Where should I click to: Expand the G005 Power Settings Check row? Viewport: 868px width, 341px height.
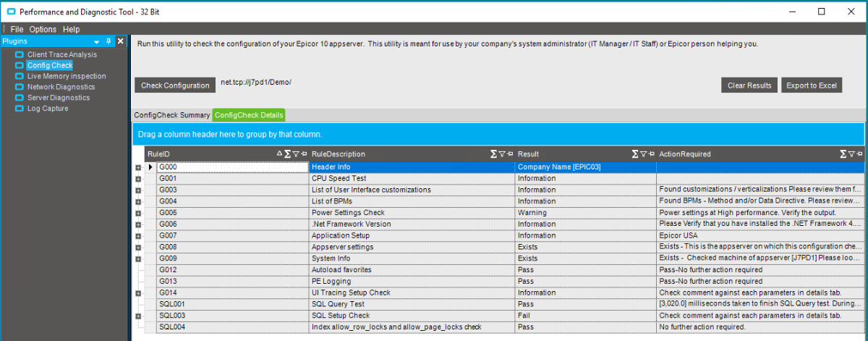tap(137, 213)
